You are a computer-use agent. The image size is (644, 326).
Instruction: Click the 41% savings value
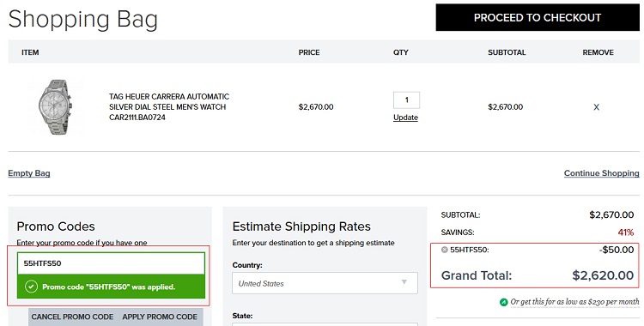coord(625,232)
